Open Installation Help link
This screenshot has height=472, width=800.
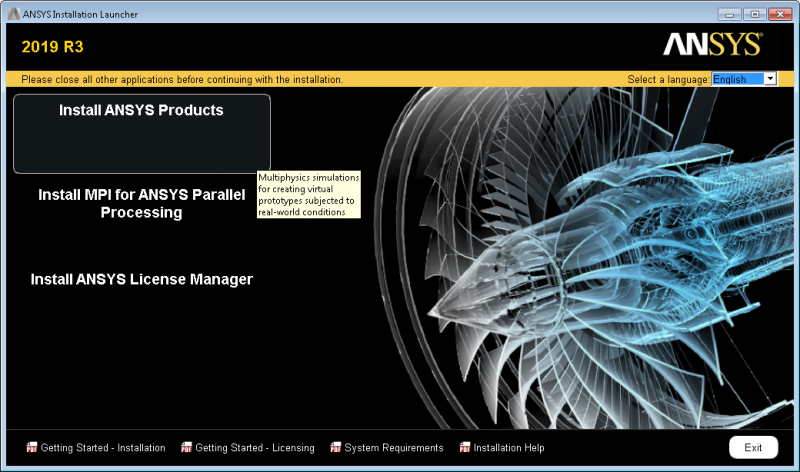tap(509, 448)
